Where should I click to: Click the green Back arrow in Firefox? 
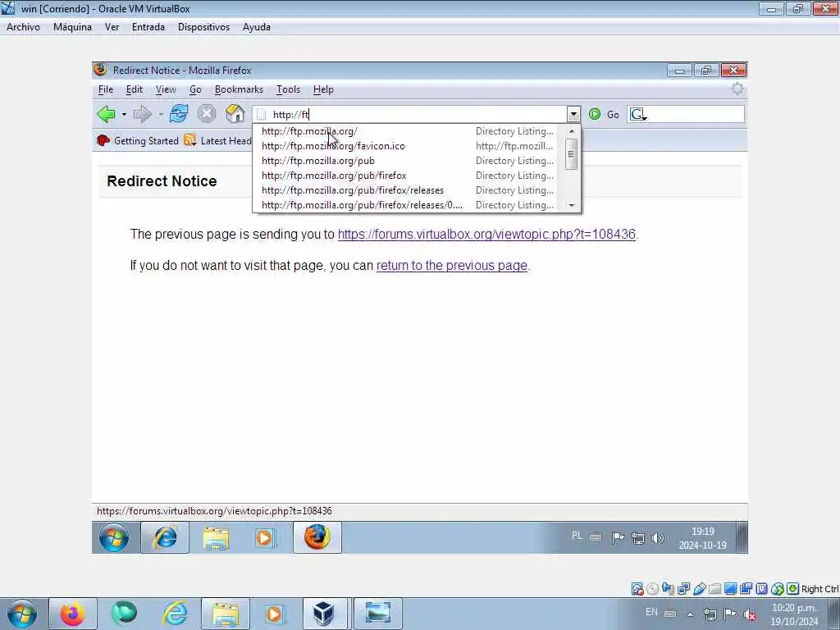coord(107,114)
